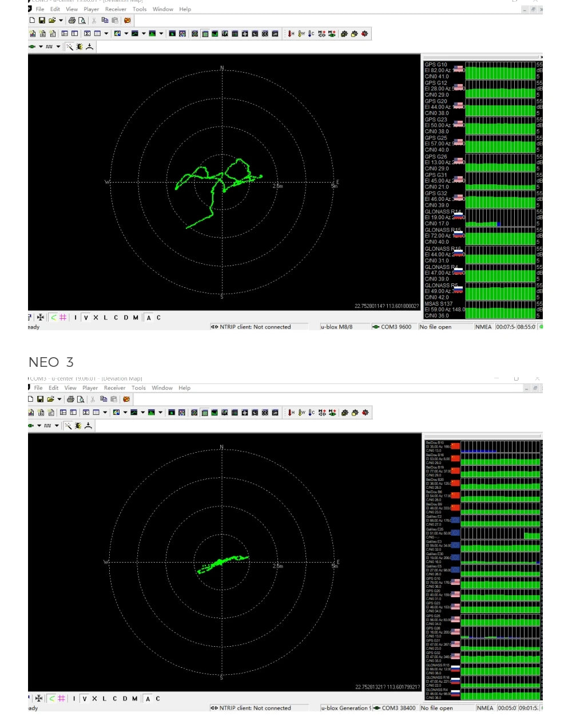572x728 pixels.
Task: Toggle the grid (#) button on the deviation map toolbar
Action: click(x=62, y=317)
